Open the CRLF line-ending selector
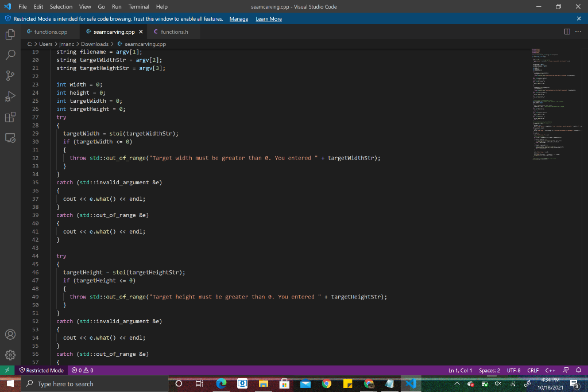Viewport: 588px width, 392px height. tap(533, 370)
